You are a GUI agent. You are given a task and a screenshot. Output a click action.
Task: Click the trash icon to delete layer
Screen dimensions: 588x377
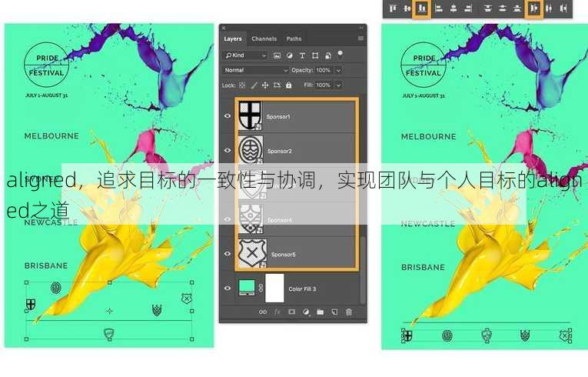[x=348, y=312]
